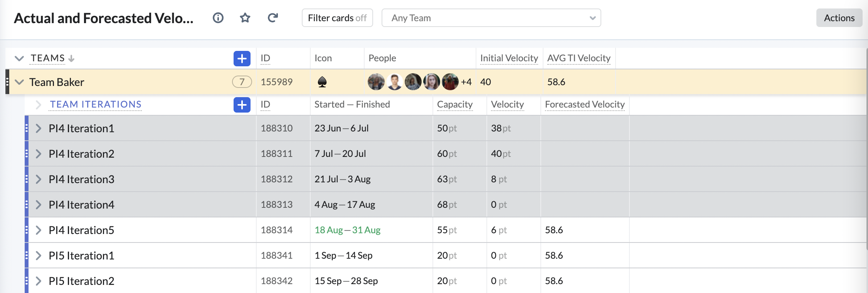
Task: Select the Capacity column header
Action: click(x=454, y=104)
